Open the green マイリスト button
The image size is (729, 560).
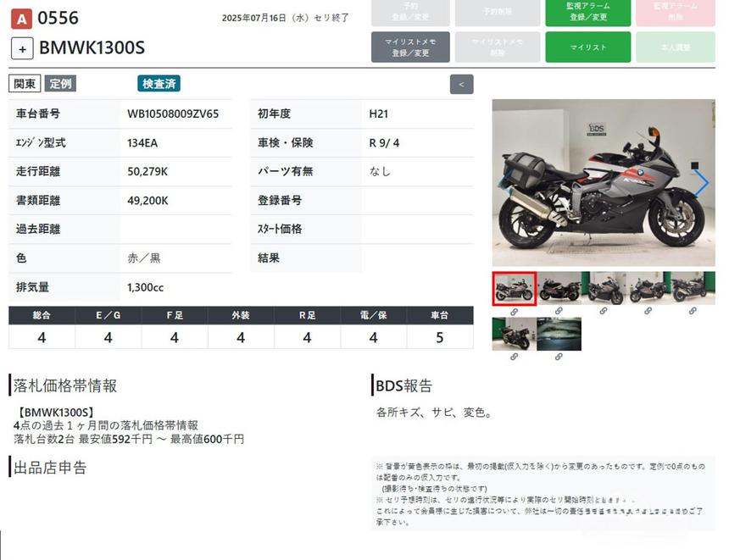click(x=587, y=47)
